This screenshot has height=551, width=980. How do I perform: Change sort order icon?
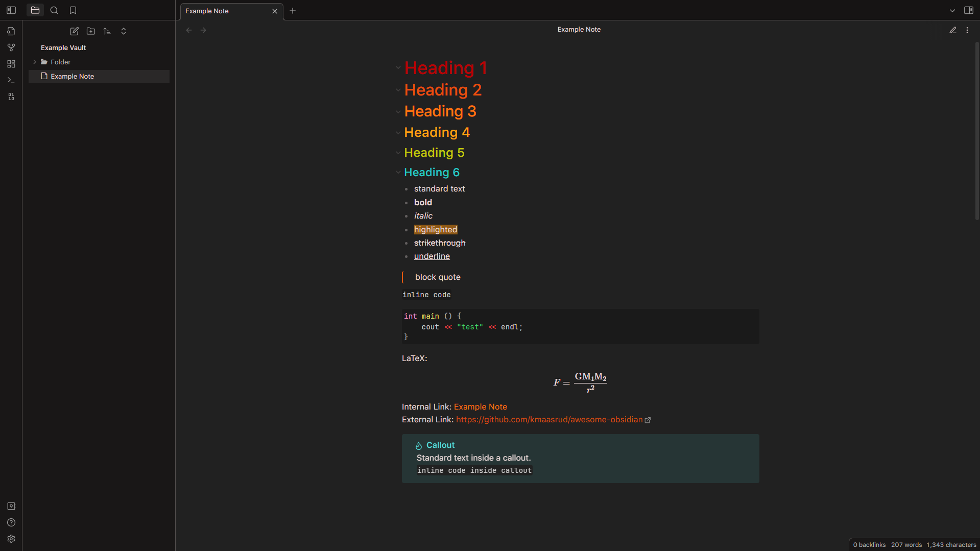[x=107, y=31]
